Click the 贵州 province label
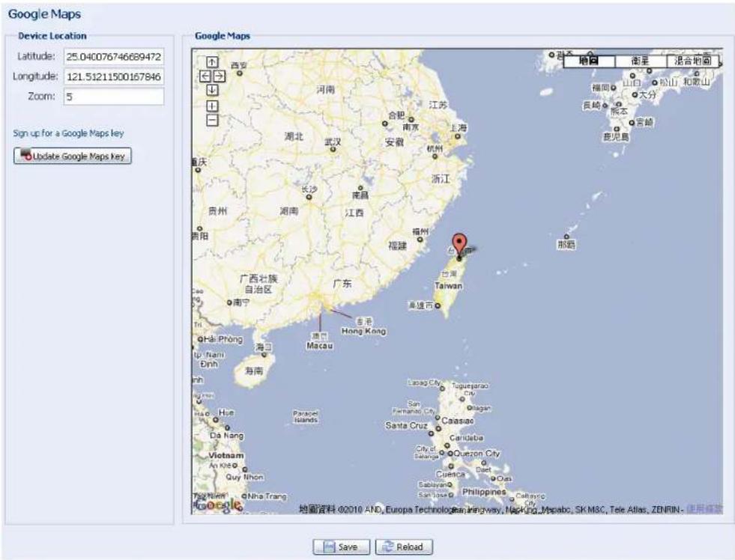This screenshot has height=560, width=735. pos(217,211)
